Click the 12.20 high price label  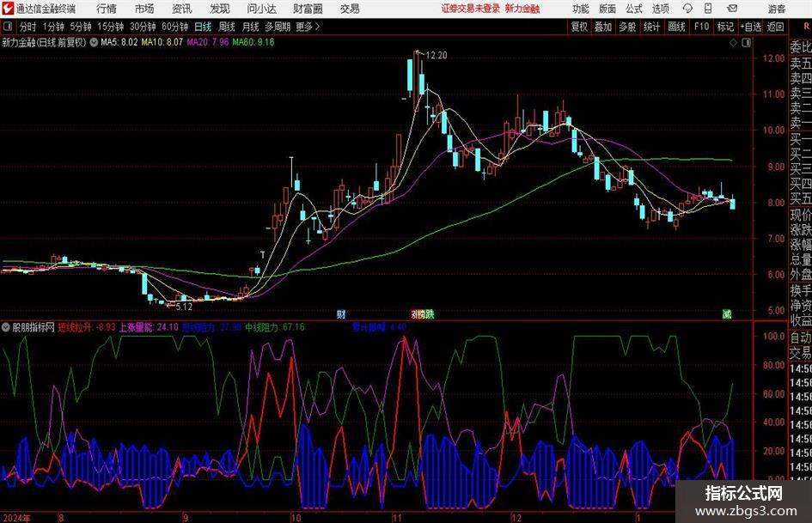[x=436, y=56]
